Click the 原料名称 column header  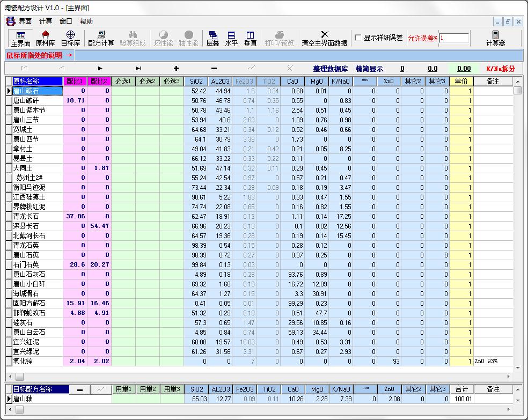coord(38,81)
